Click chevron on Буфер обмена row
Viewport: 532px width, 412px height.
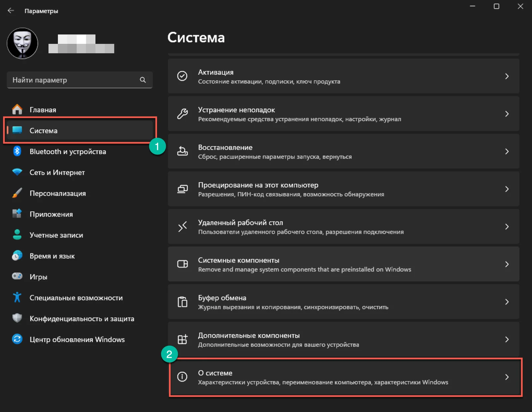(507, 302)
